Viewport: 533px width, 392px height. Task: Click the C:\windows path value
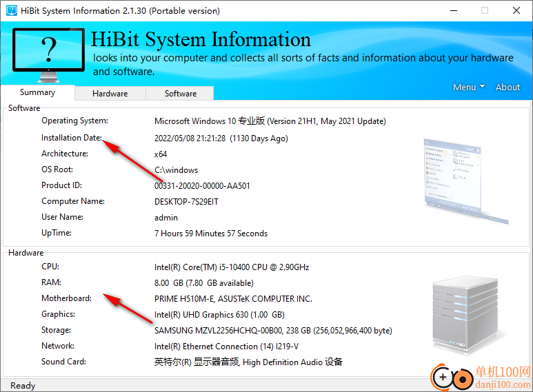tap(176, 170)
